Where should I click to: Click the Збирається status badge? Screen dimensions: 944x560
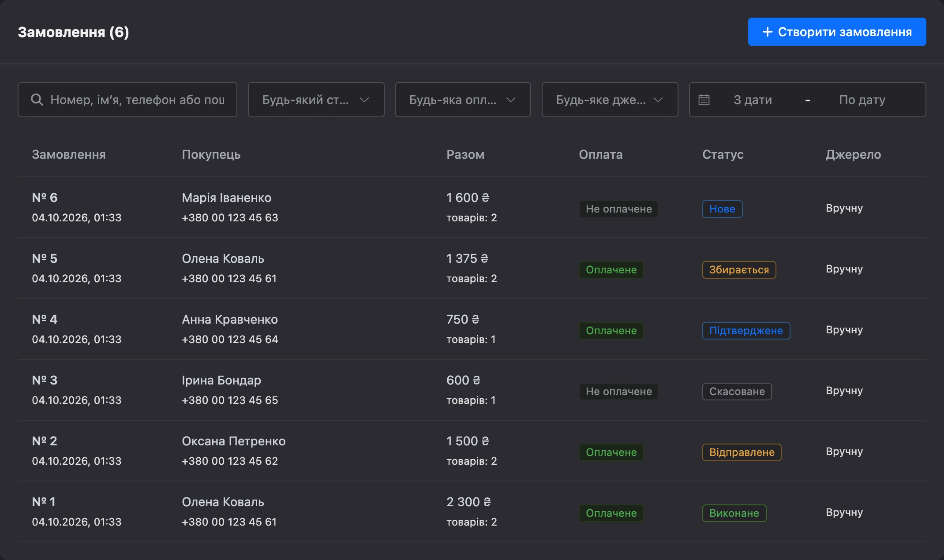point(739,270)
